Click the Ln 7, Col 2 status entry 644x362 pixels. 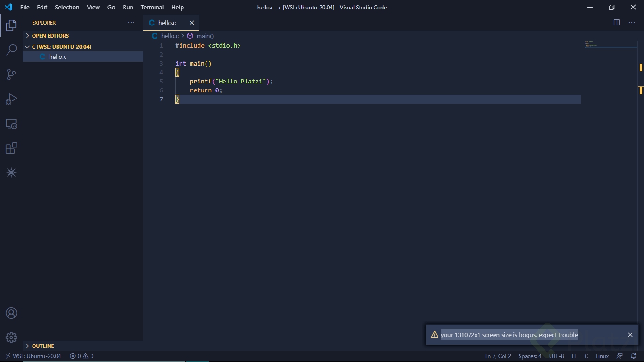tap(498, 356)
